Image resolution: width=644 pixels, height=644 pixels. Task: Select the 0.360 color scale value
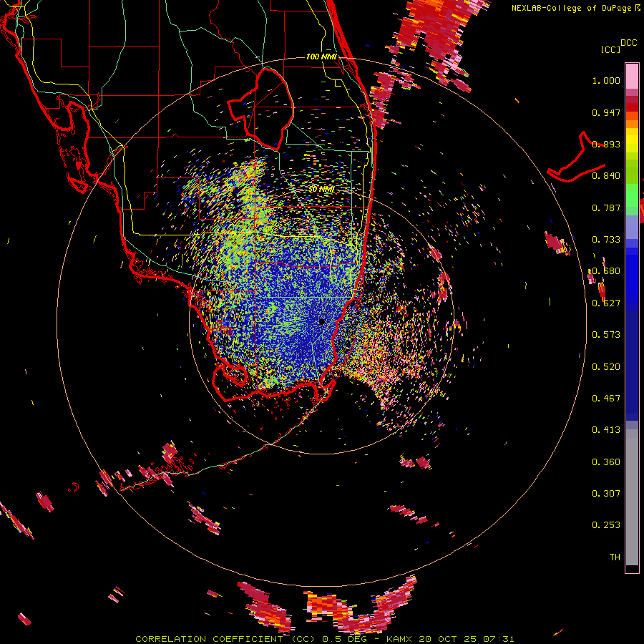tap(606, 462)
